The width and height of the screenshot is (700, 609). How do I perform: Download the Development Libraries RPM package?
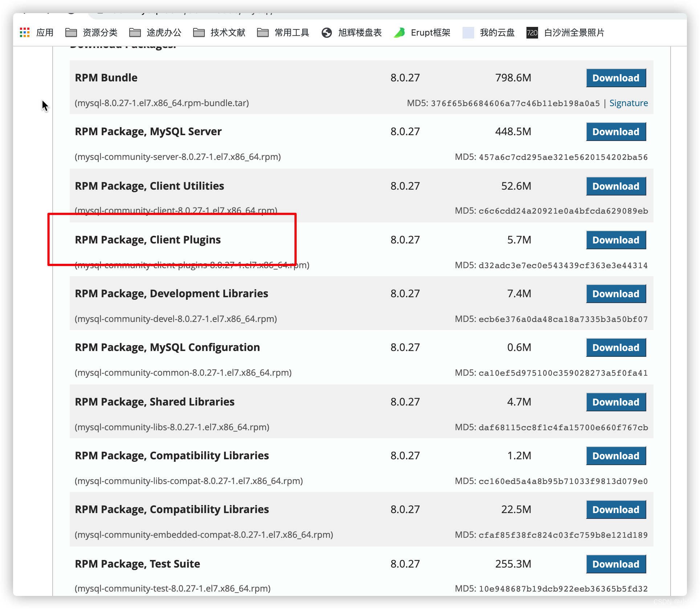[x=616, y=294]
